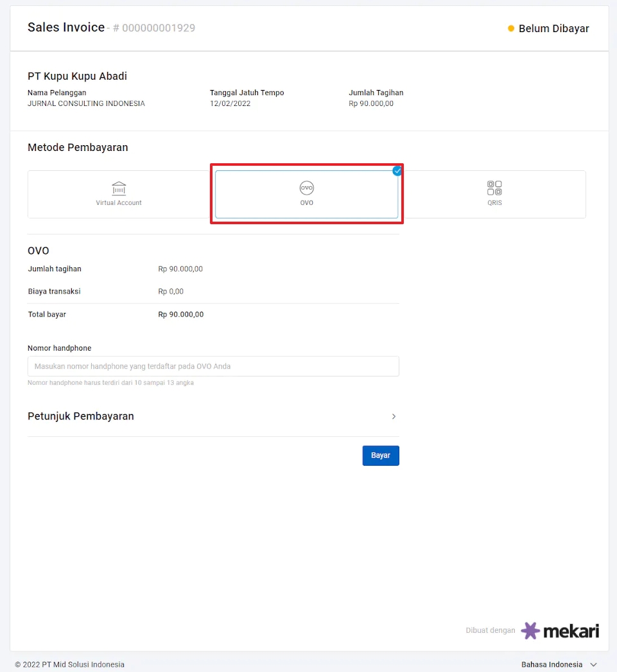Click the language selector down arrow

[x=594, y=664]
